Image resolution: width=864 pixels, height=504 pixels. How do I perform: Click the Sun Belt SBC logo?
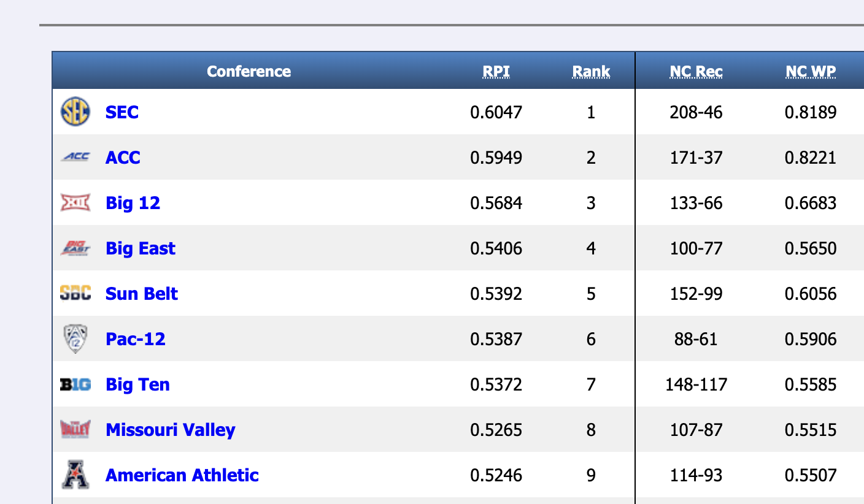pyautogui.click(x=75, y=294)
